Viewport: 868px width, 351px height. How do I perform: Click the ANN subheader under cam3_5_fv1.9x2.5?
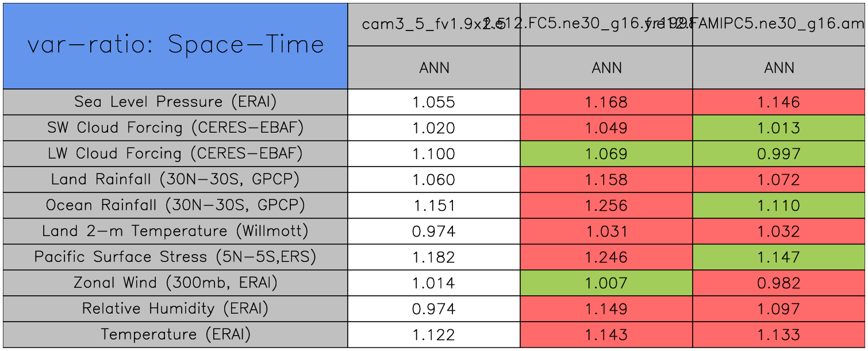click(x=434, y=68)
